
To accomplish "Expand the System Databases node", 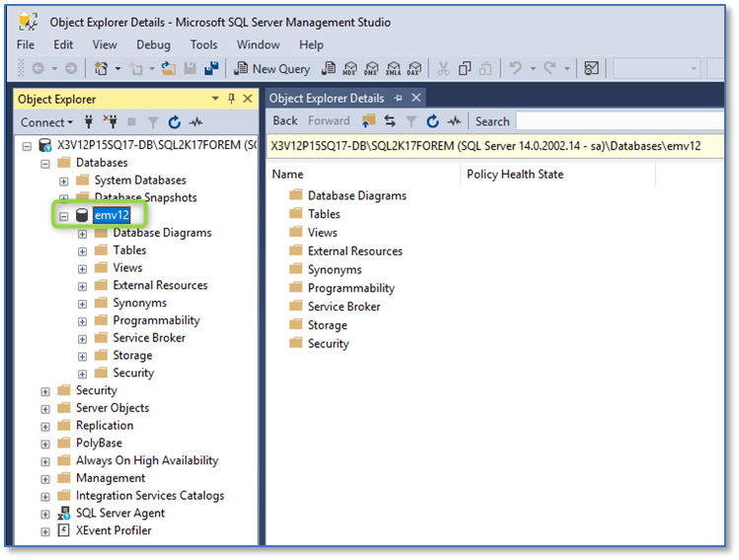I will click(64, 180).
